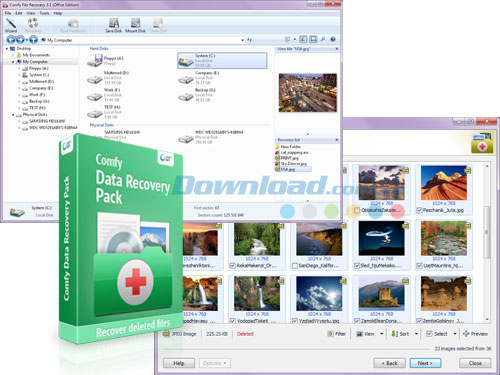Screen dimensions: 500x375
Task: Click the Options button in wizard
Action: (x=215, y=363)
